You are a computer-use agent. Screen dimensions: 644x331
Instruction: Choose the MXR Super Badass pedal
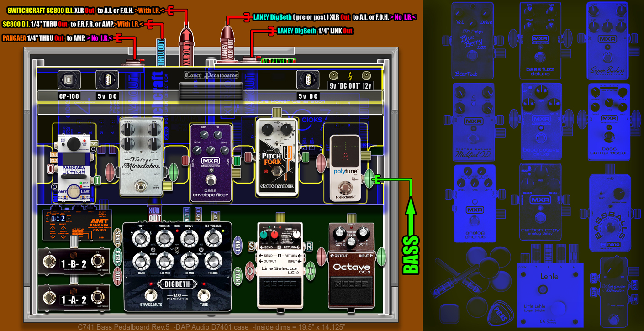tap(607, 40)
